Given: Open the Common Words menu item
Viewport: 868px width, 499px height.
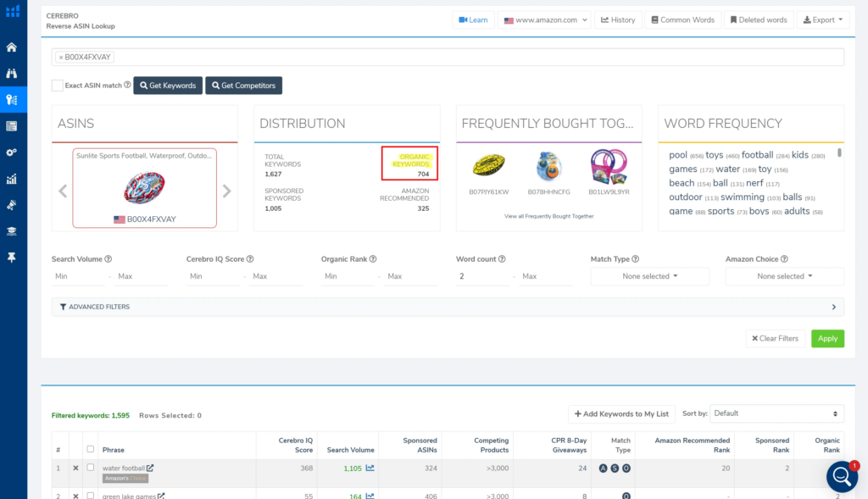Looking at the screenshot, I should (682, 19).
